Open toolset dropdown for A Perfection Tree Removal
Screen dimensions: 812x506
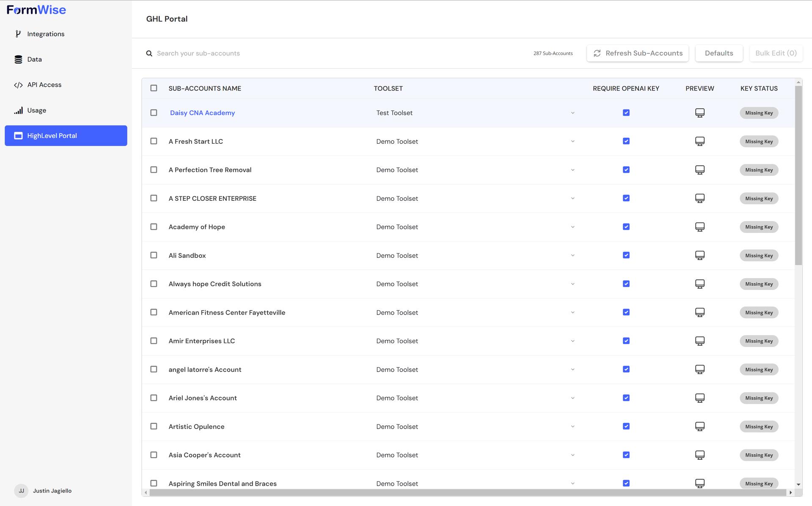click(x=572, y=170)
